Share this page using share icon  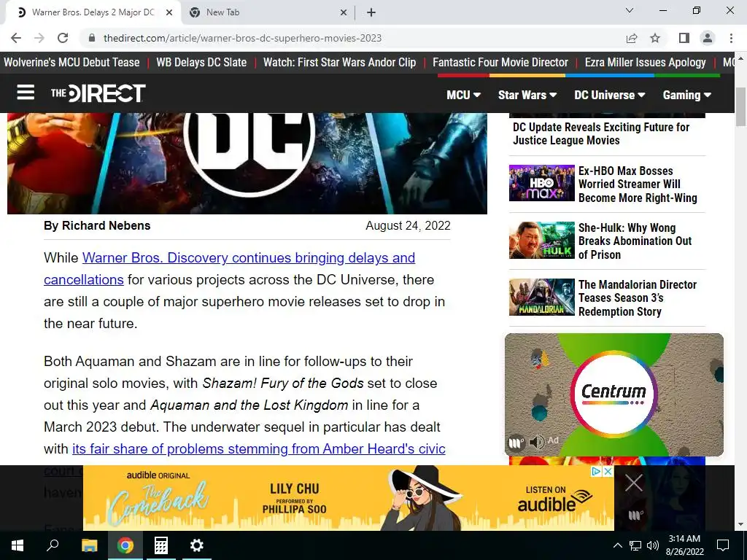[x=632, y=38]
